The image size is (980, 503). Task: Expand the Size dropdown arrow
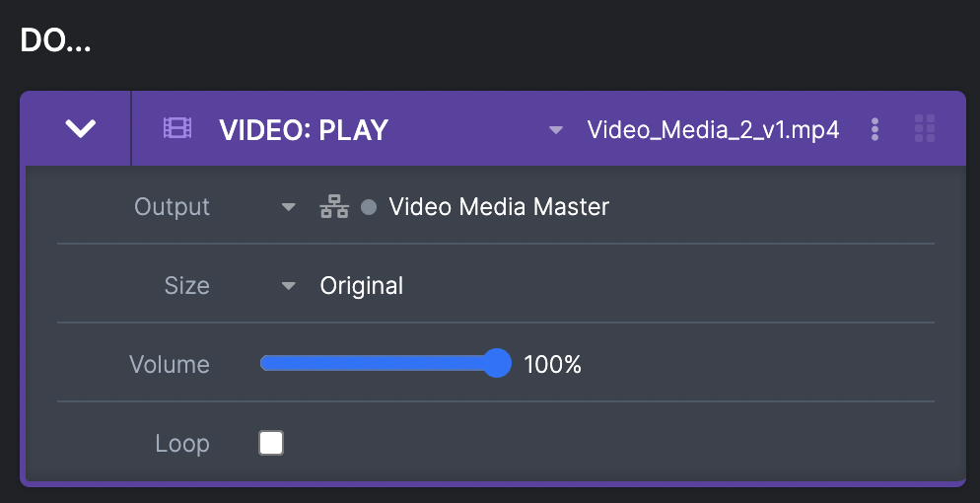tap(289, 286)
